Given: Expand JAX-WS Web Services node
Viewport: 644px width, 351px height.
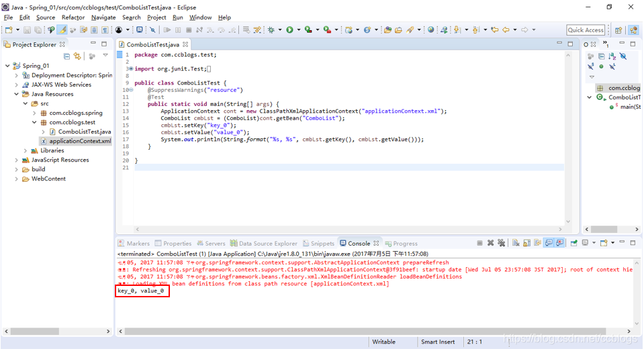Looking at the screenshot, I should [16, 85].
